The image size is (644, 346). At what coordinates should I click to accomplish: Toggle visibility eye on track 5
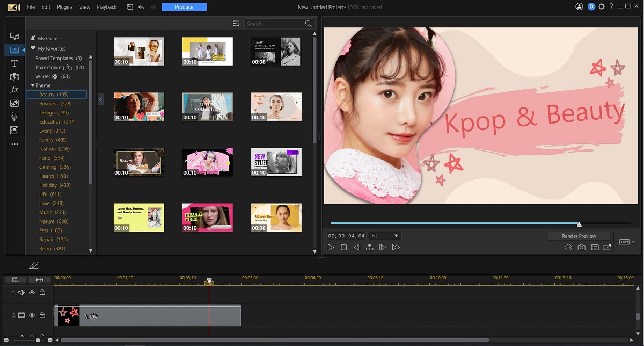pyautogui.click(x=32, y=315)
